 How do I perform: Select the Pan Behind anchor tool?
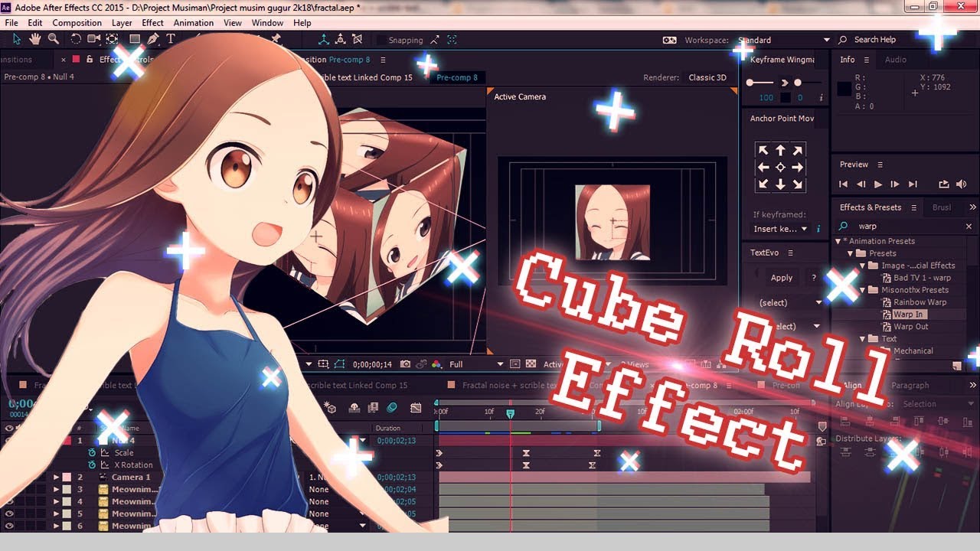(113, 39)
